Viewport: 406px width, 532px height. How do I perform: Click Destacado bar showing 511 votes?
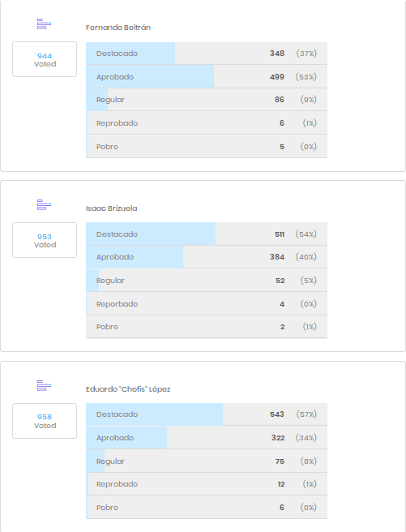(207, 234)
